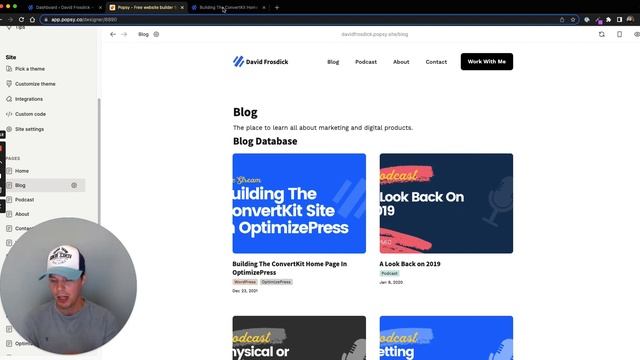This screenshot has height=360, width=640.
Task: Click the Customize theme shield icon
Action: (x=9, y=84)
